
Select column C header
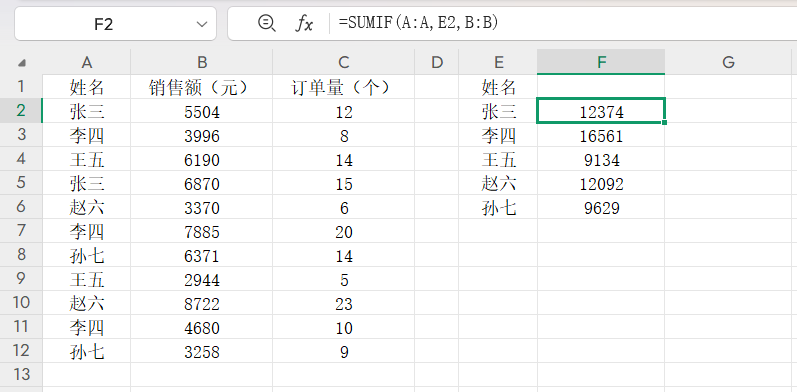[344, 62]
